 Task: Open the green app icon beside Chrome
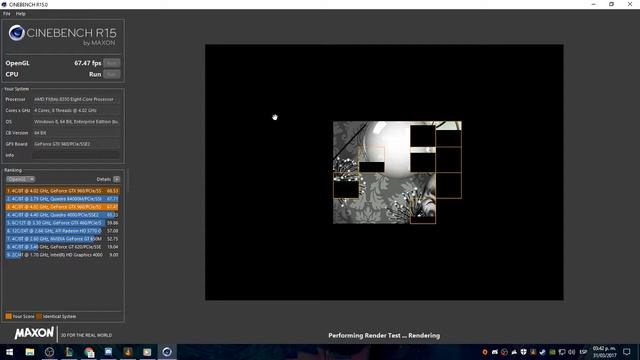click(69, 352)
